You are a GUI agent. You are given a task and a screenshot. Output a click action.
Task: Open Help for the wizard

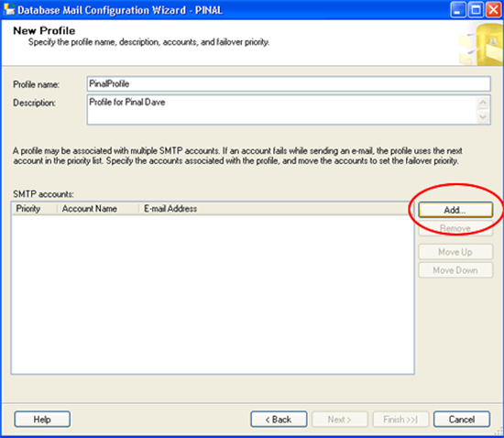point(42,420)
